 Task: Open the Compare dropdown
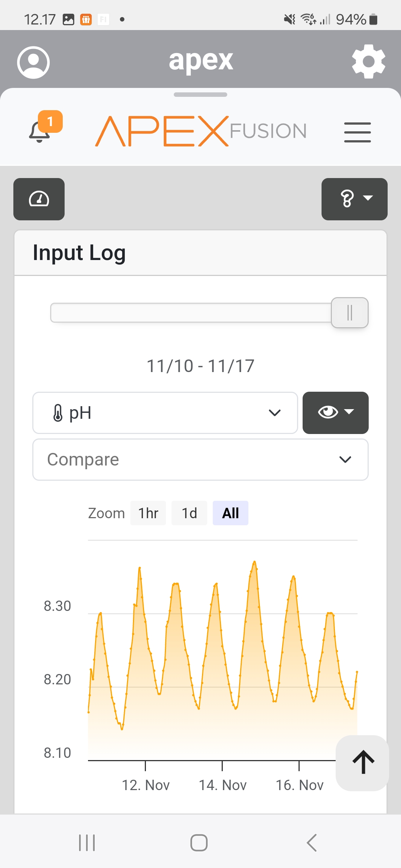pyautogui.click(x=200, y=460)
